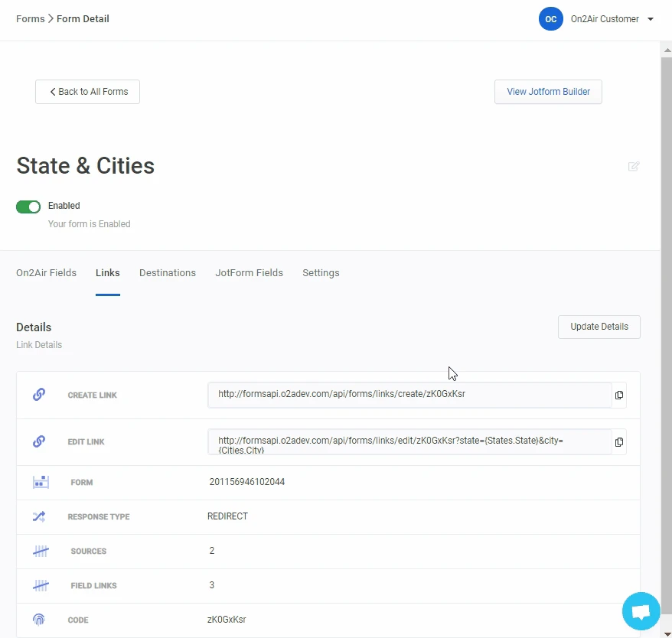Copy the Create Link URL

(x=619, y=395)
